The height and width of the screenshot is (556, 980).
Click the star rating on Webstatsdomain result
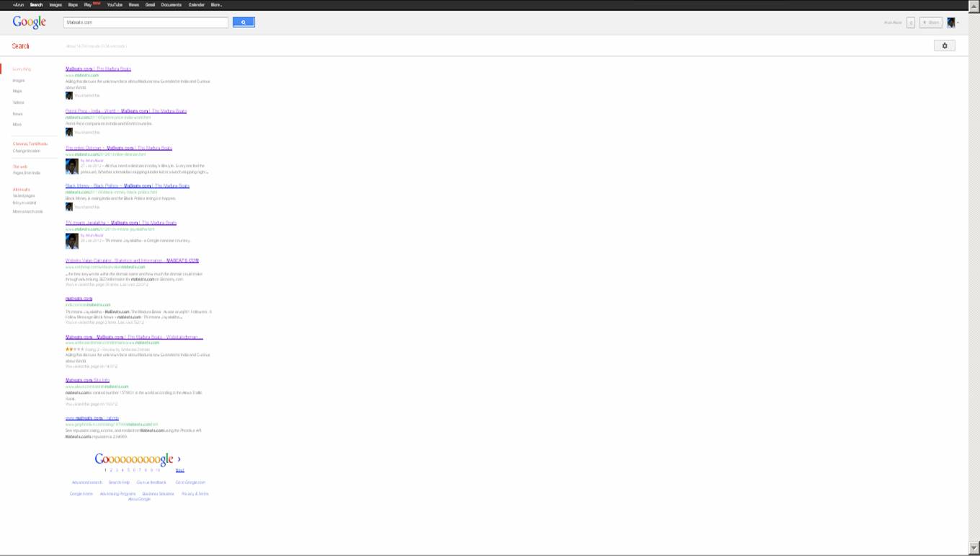(x=74, y=349)
